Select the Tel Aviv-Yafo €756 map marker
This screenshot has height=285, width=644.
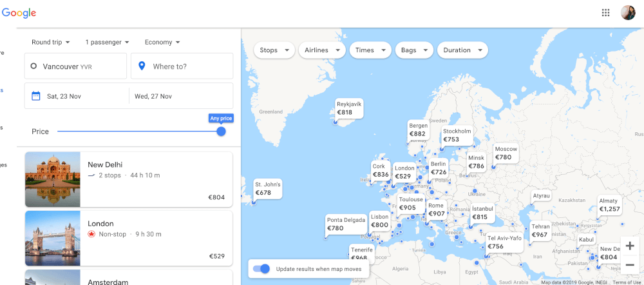tap(504, 242)
